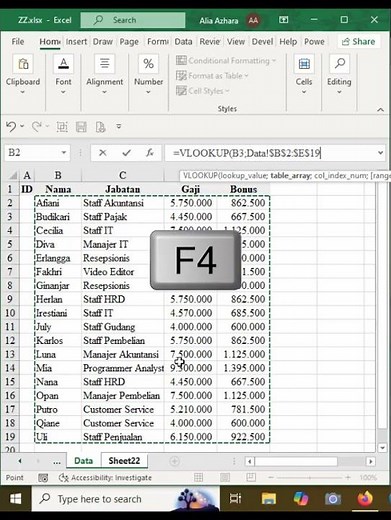Viewport: 391px width, 520px height.
Task: Click previous sheet navigation arrow
Action: coord(20,461)
